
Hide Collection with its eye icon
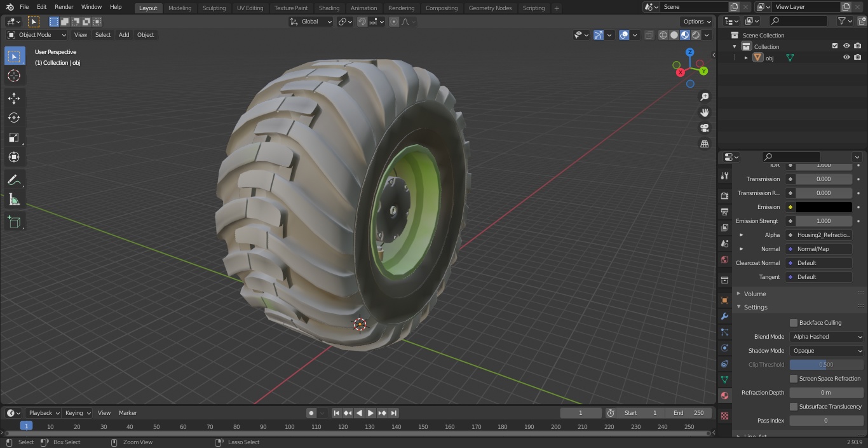[x=846, y=46]
